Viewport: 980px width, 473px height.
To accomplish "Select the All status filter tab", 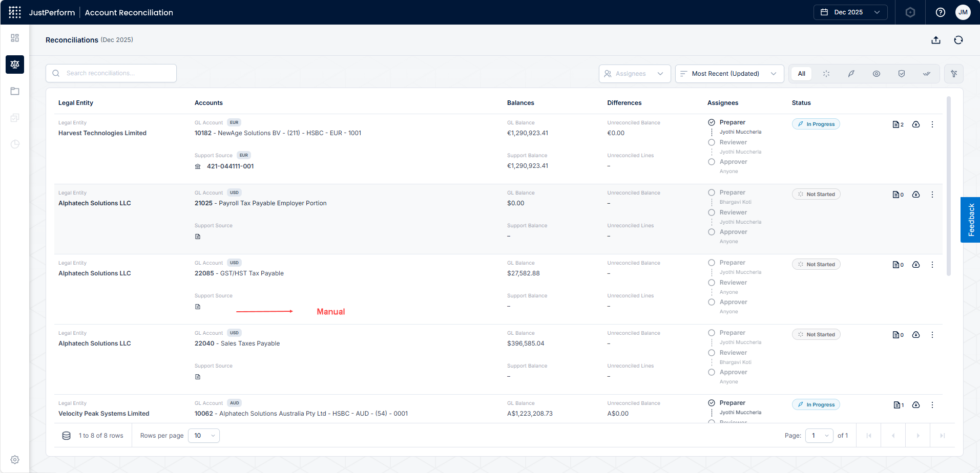I will coord(802,74).
